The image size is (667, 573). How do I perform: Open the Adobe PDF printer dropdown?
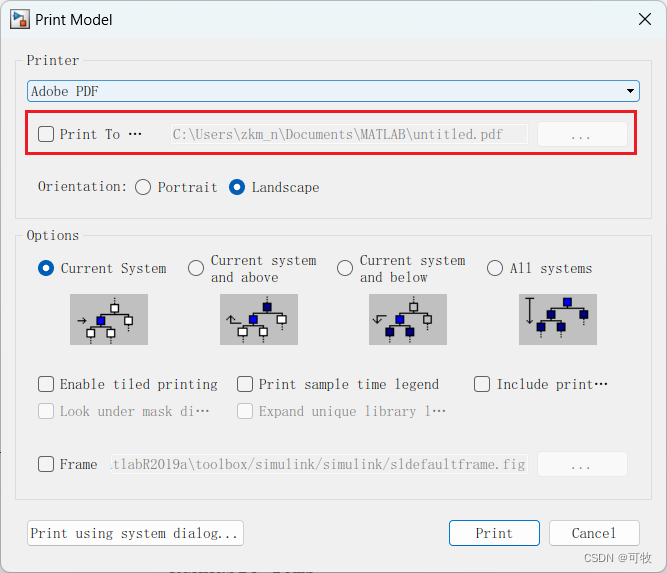(x=333, y=91)
